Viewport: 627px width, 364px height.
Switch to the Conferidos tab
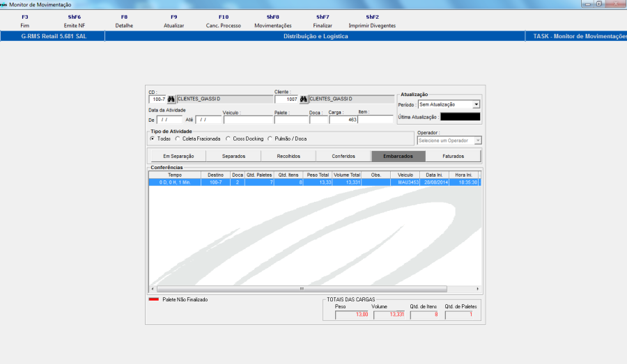[343, 156]
